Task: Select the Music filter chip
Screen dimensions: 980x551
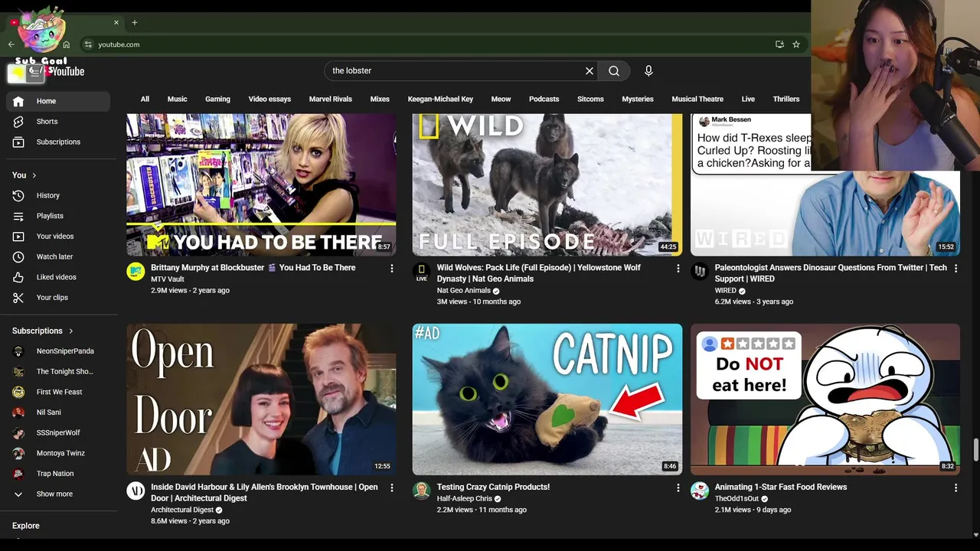Action: tap(177, 99)
